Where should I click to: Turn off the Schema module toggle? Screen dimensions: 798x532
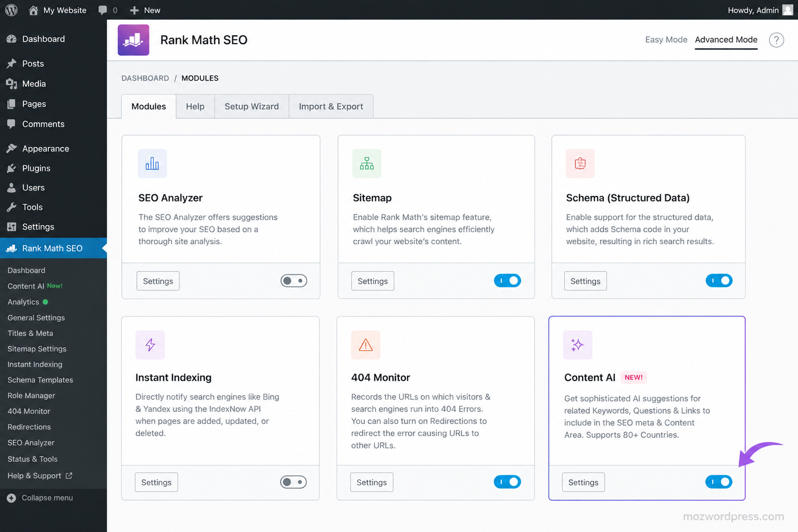pyautogui.click(x=719, y=281)
